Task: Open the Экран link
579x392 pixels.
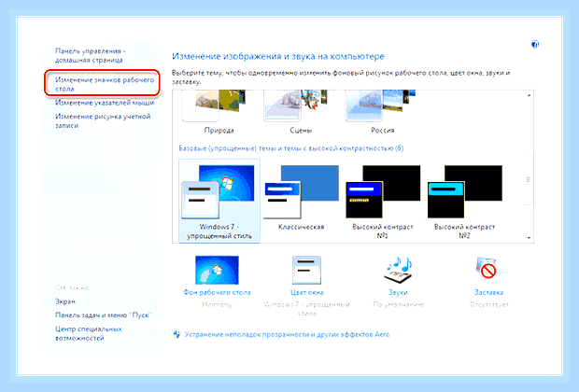Action: (65, 301)
